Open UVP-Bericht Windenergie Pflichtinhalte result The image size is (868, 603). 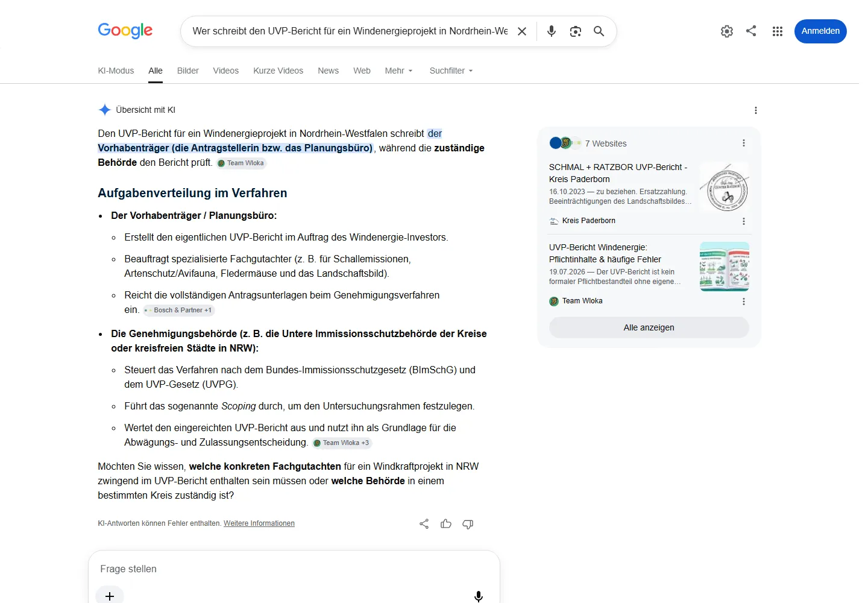[x=605, y=253]
